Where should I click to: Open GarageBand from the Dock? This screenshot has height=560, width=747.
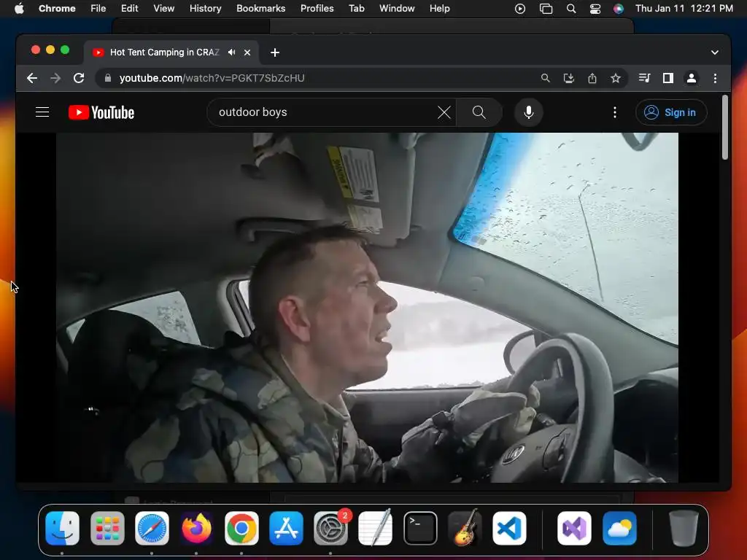[465, 528]
